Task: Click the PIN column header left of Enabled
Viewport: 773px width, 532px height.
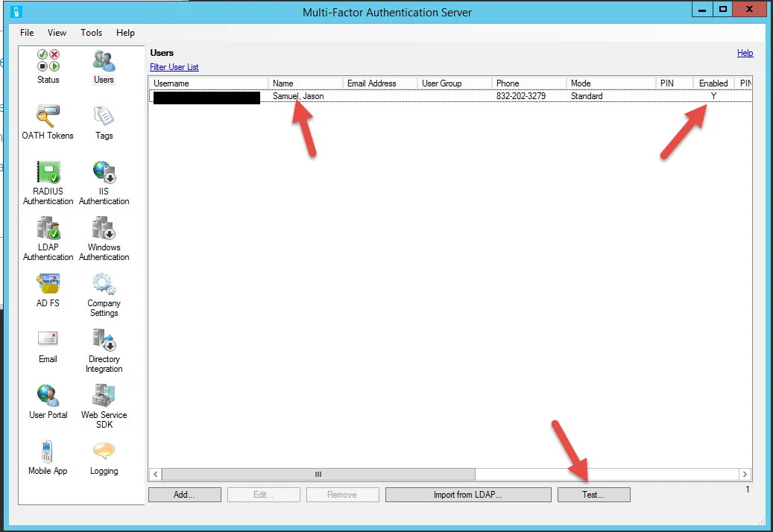Action: coord(675,83)
